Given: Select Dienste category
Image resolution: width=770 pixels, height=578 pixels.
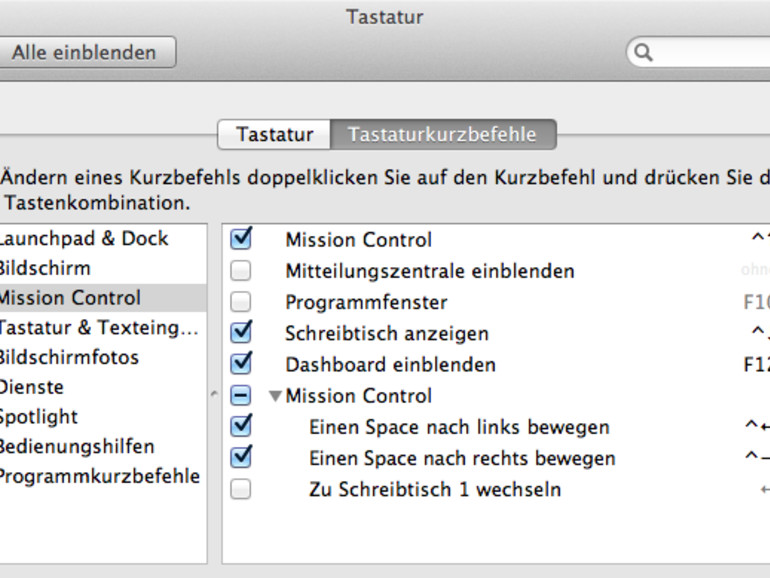Looking at the screenshot, I should [x=102, y=387].
